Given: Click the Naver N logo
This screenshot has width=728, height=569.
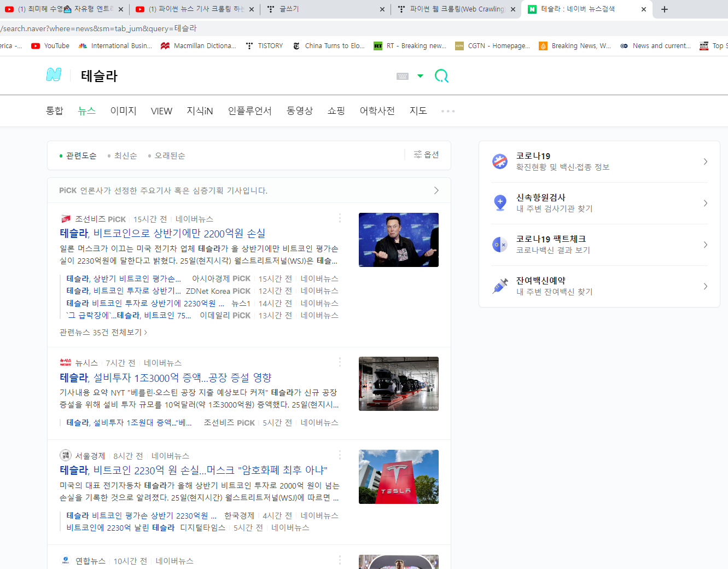Looking at the screenshot, I should pos(54,75).
